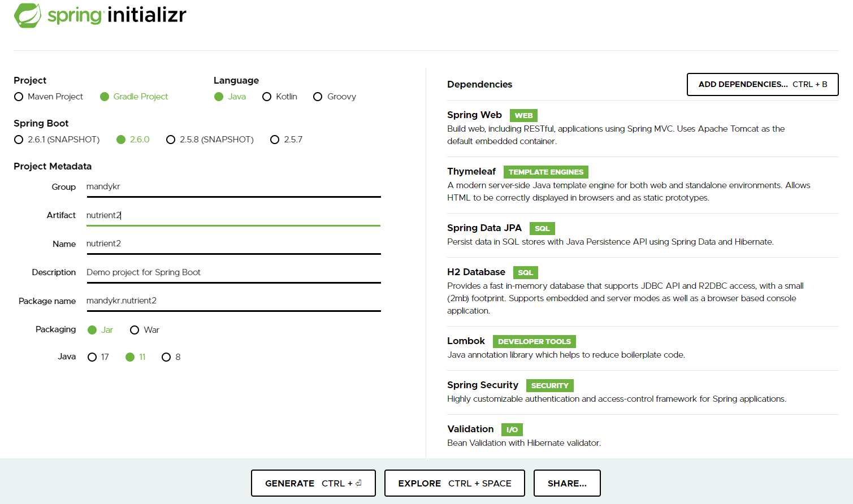853x504 pixels.
Task: Click the Validation dependency title
Action: coord(470,429)
